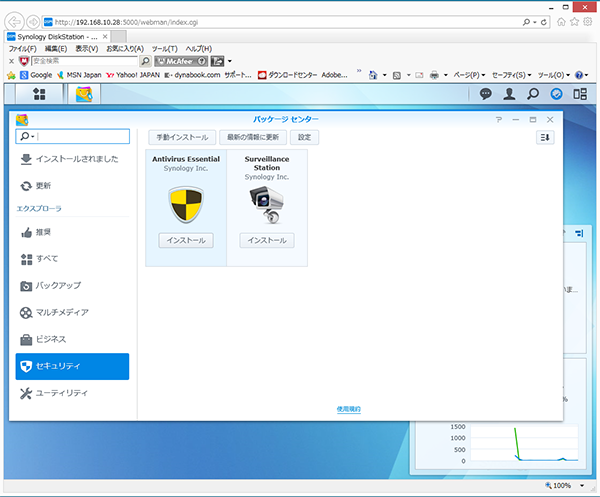Click the DSM search magnifier icon
This screenshot has width=600, height=497.
(533, 94)
